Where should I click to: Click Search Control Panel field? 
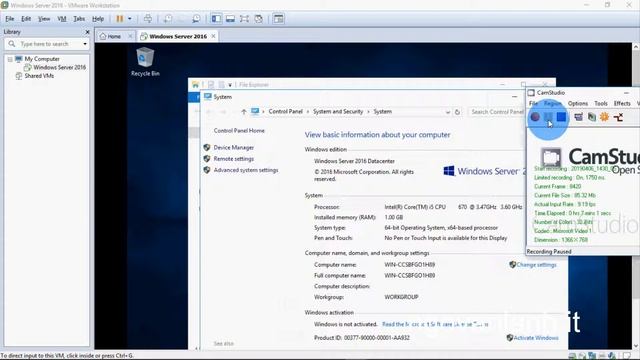pos(496,112)
